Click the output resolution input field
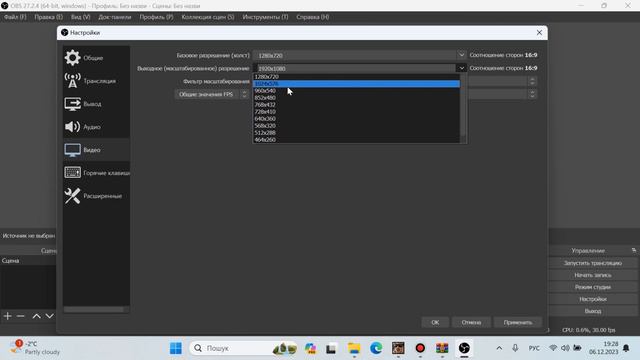Screen dimensions: 640x360 [x=354, y=68]
